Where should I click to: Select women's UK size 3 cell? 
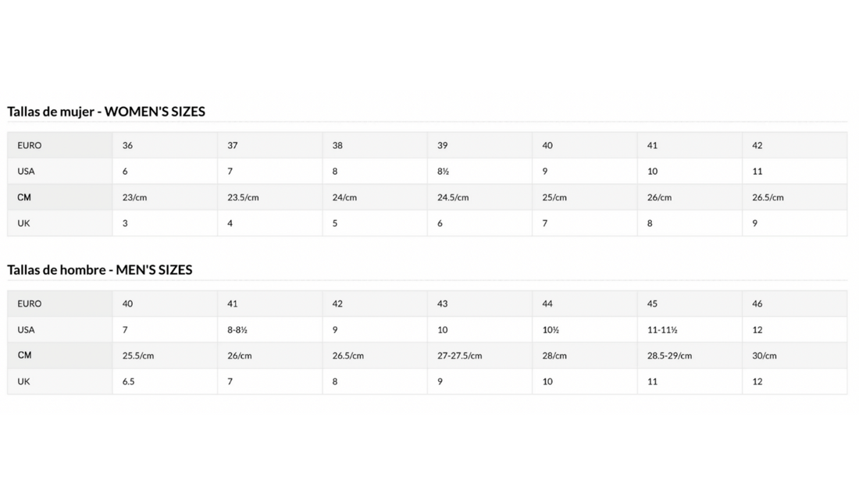pyautogui.click(x=125, y=223)
